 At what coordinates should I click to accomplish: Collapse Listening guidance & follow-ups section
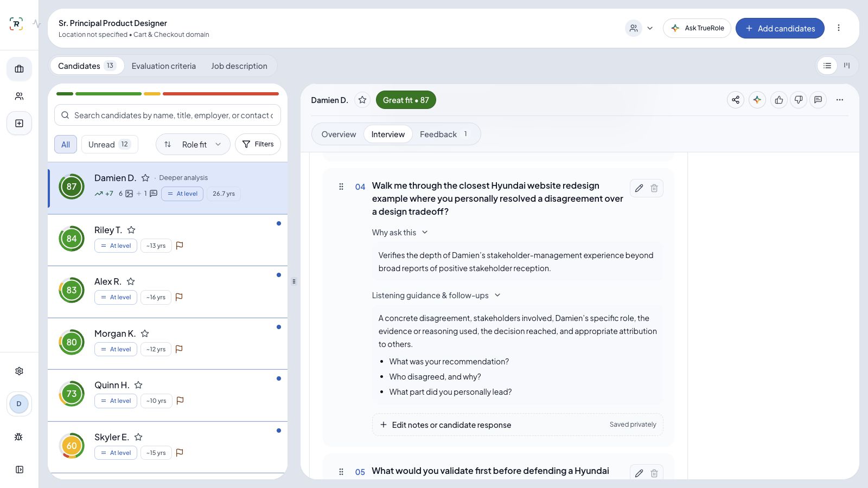click(x=436, y=296)
